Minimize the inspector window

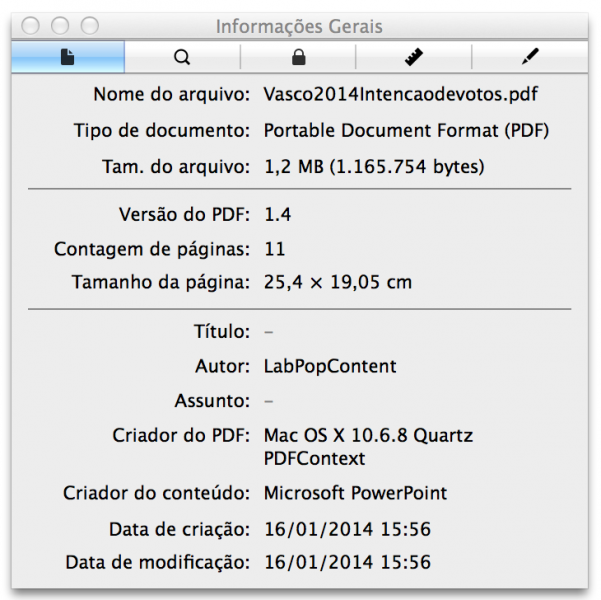pyautogui.click(x=60, y=25)
